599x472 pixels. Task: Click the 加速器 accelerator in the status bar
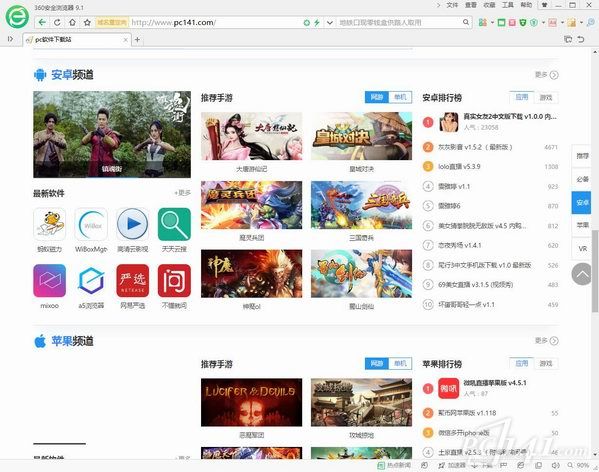click(x=452, y=466)
